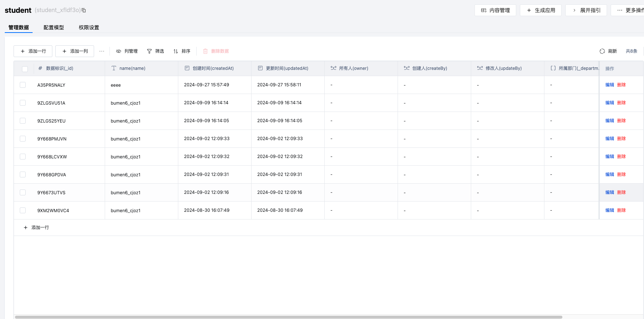The image size is (644, 319).
Task: Open column management via the eye icon
Action: point(119,51)
